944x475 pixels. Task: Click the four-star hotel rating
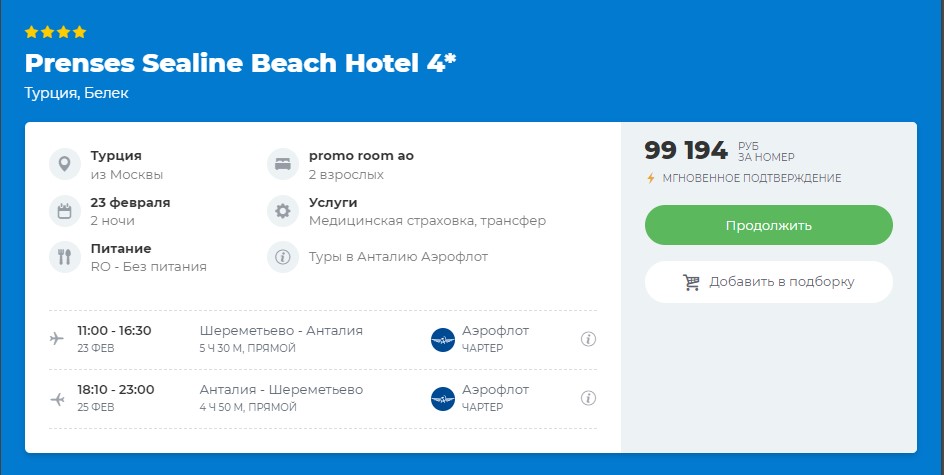pyautogui.click(x=56, y=32)
